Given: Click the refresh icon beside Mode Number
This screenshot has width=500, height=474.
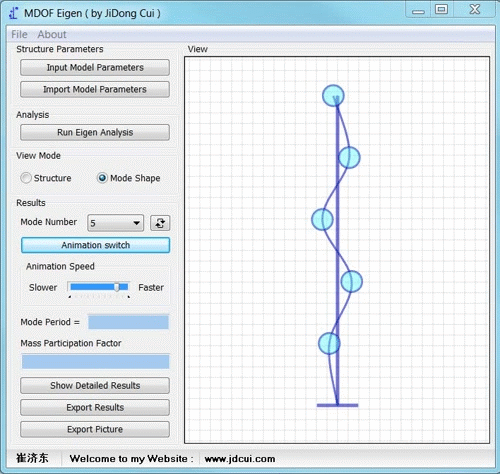Looking at the screenshot, I should [x=160, y=223].
